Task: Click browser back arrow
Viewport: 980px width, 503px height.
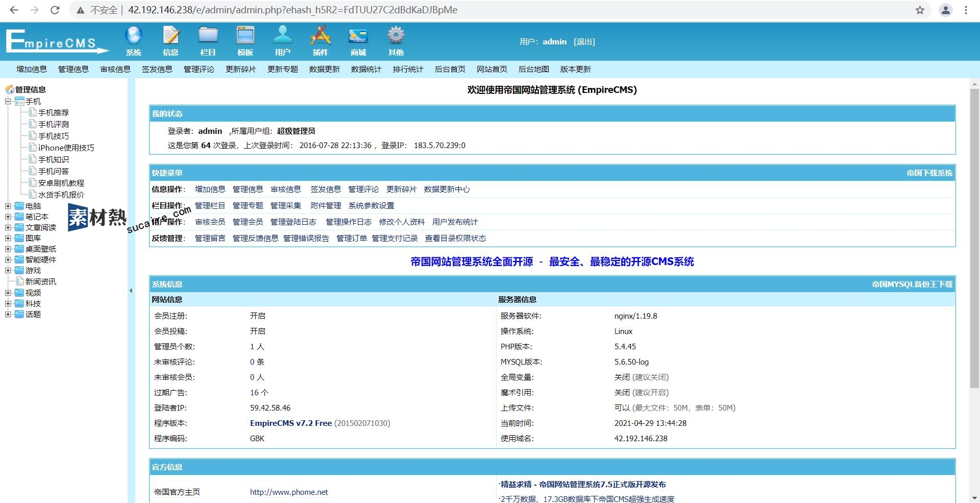Action: click(x=14, y=10)
